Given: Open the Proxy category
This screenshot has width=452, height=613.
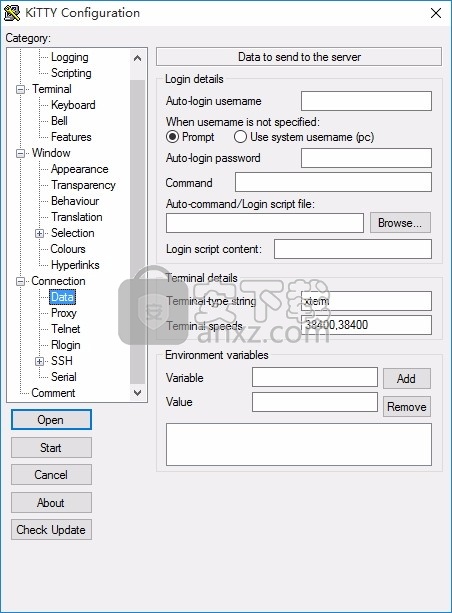Looking at the screenshot, I should pyautogui.click(x=64, y=313).
